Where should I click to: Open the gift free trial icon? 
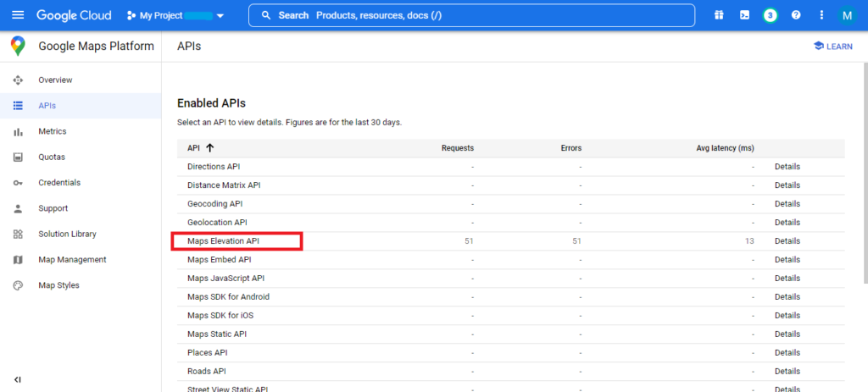click(719, 15)
